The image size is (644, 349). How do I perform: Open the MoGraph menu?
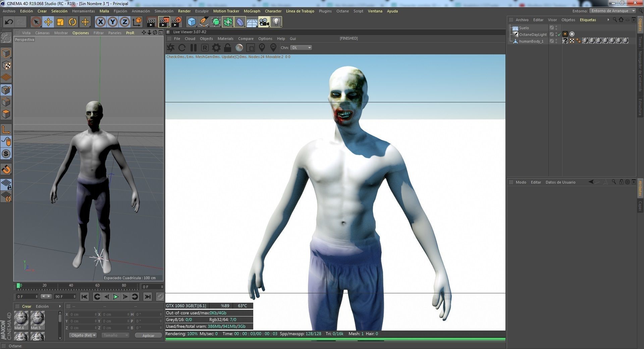click(x=252, y=11)
